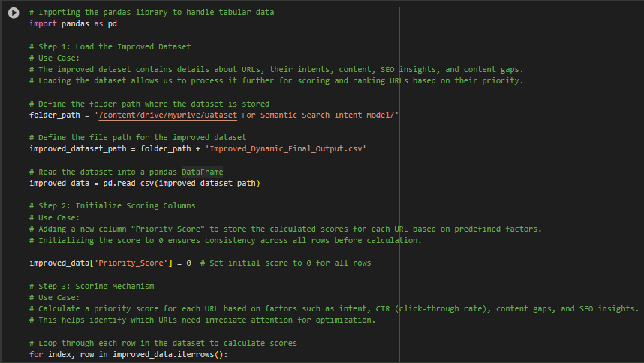Click comment 'Loop through each row in the dataset'
The image size is (644, 363).
pyautogui.click(x=163, y=343)
